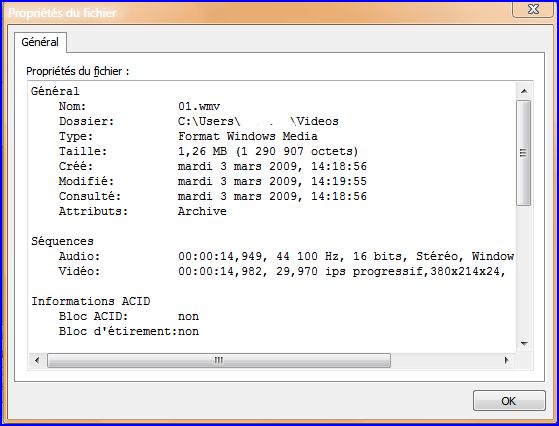Click the vertical scrollbar thumb
Viewport: 559px width, 426px height.
click(523, 153)
